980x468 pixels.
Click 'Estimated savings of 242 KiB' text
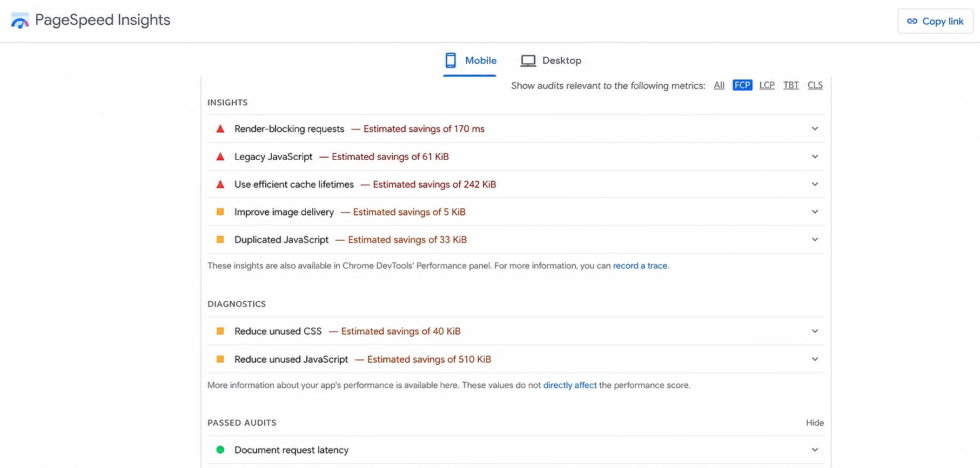[x=434, y=185]
